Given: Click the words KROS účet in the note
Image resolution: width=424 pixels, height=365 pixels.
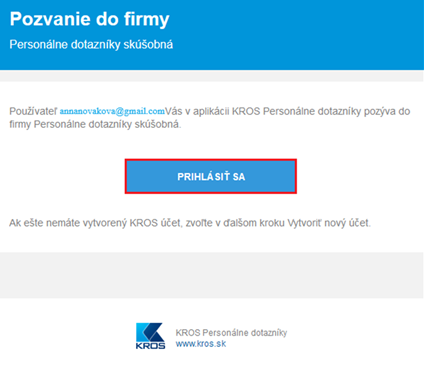Looking at the screenshot, I should click(156, 223).
